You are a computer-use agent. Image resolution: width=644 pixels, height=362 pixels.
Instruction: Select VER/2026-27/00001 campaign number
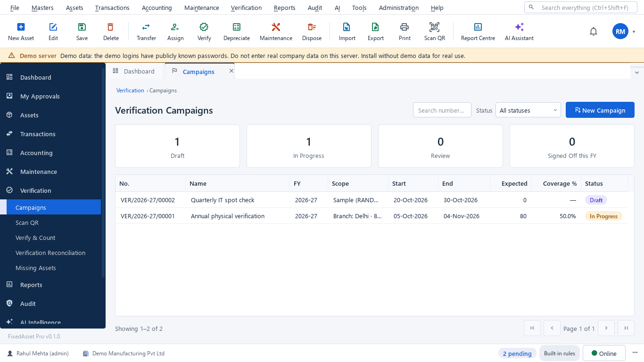coord(148,216)
